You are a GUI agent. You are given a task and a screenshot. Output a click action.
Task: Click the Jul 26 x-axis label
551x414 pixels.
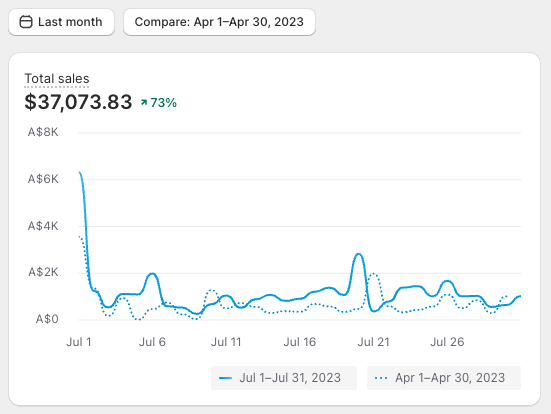click(447, 342)
